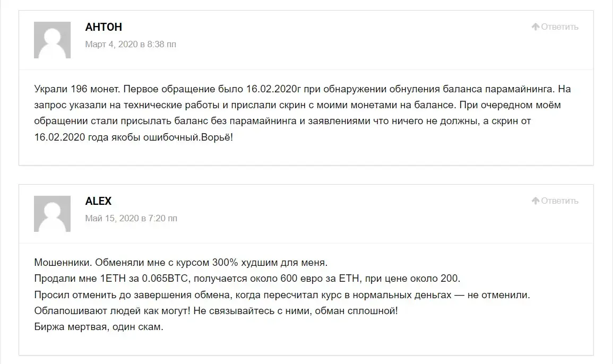
Task: Click the line 'Биржа мертвая, один скам.'
Action: (x=99, y=327)
